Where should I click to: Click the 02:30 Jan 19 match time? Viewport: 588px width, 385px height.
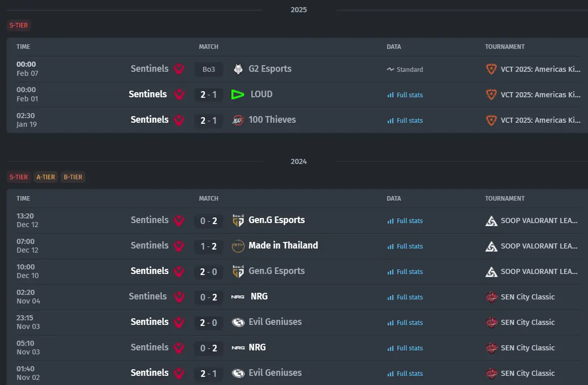[x=26, y=120]
